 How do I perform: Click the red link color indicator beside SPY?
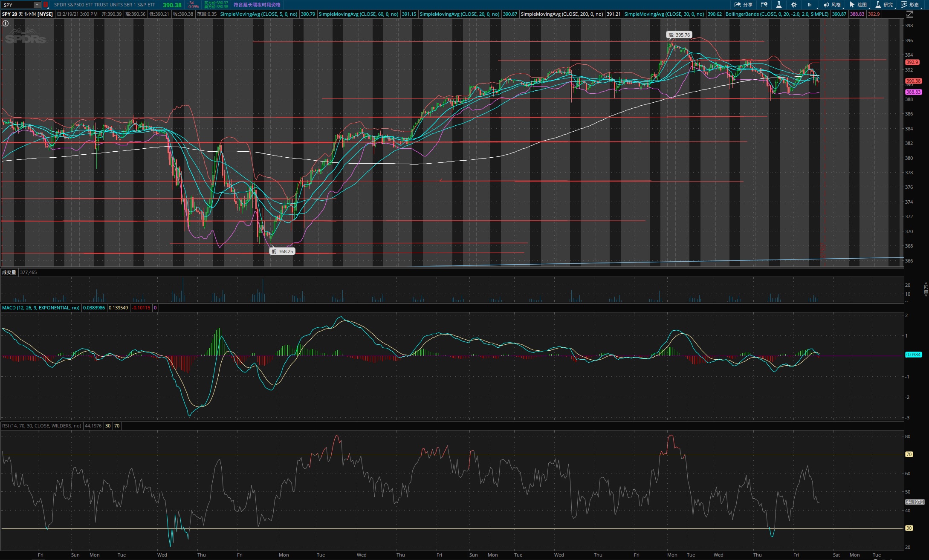pyautogui.click(x=46, y=5)
